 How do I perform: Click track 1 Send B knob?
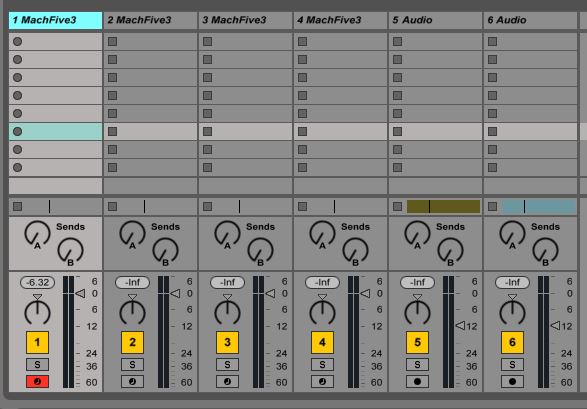click(x=70, y=251)
